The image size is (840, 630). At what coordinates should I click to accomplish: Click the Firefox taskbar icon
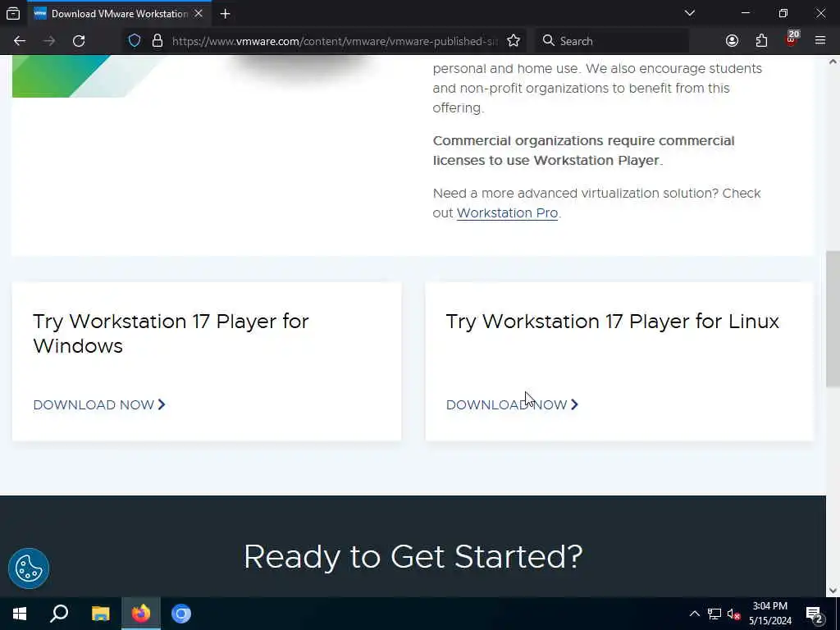[x=141, y=614]
